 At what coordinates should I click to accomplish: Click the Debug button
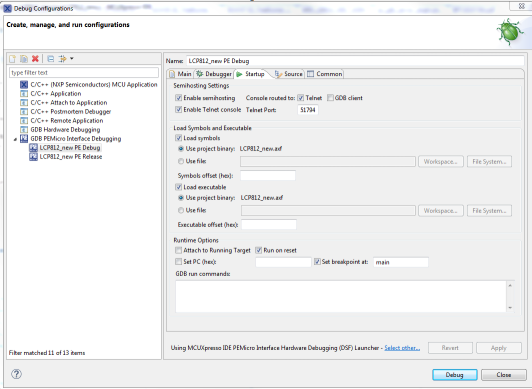point(455,375)
